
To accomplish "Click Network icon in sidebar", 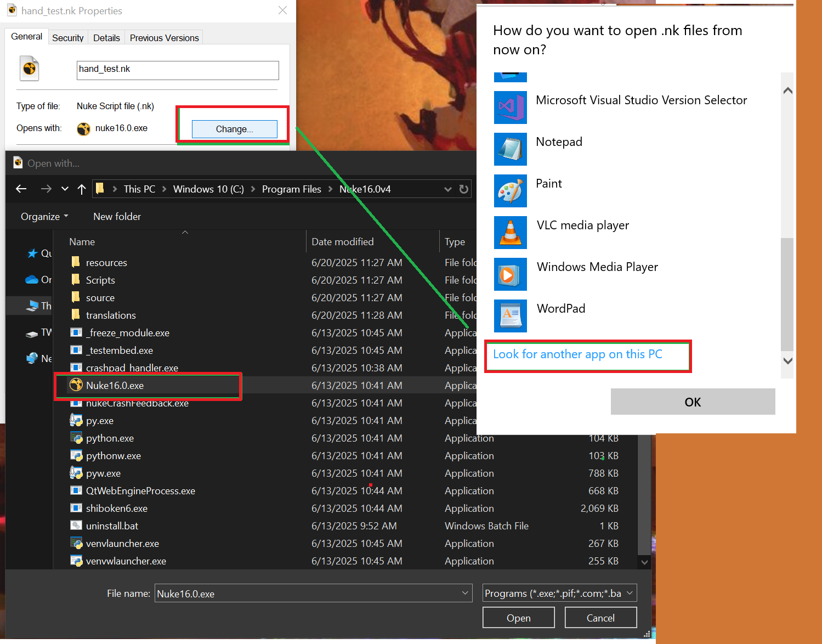I will tap(32, 359).
